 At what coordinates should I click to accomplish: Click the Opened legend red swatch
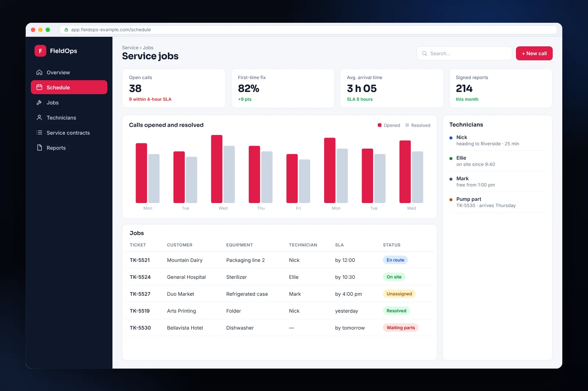[380, 125]
